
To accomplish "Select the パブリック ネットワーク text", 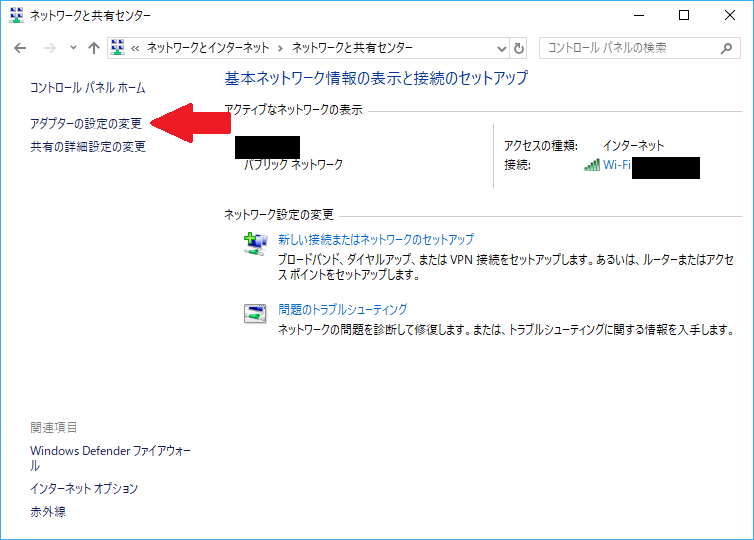I will pos(293,165).
